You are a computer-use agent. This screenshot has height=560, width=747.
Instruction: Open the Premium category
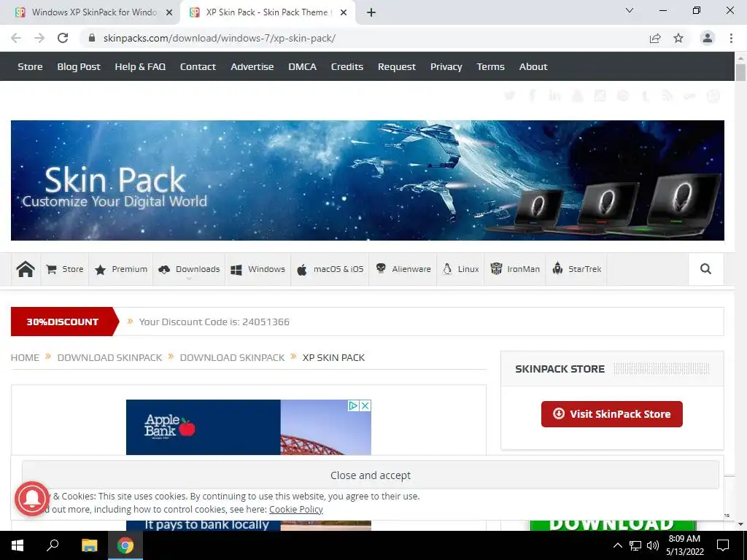coord(121,269)
